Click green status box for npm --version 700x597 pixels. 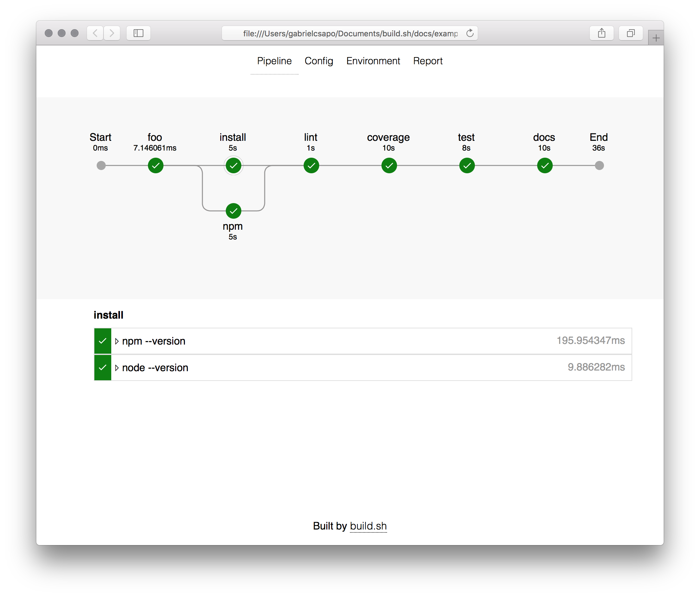(103, 341)
